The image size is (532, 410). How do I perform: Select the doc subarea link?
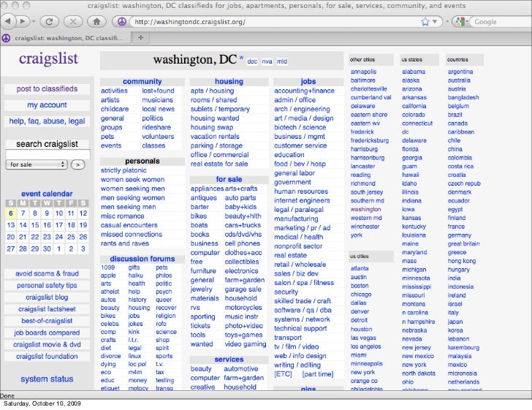252,61
